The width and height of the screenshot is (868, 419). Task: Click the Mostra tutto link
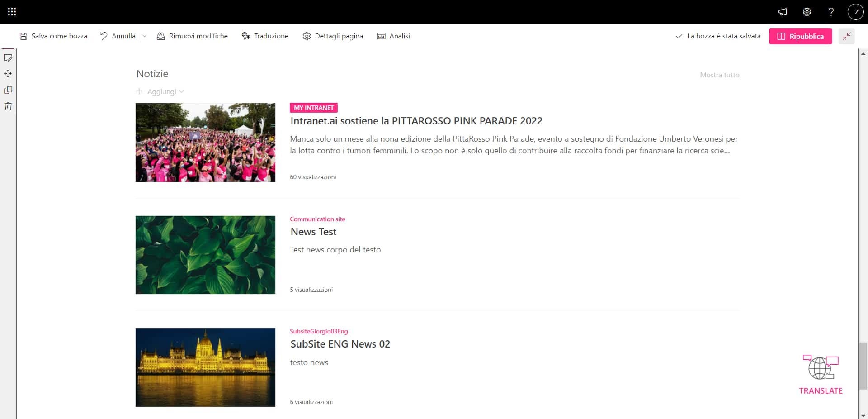coord(719,75)
